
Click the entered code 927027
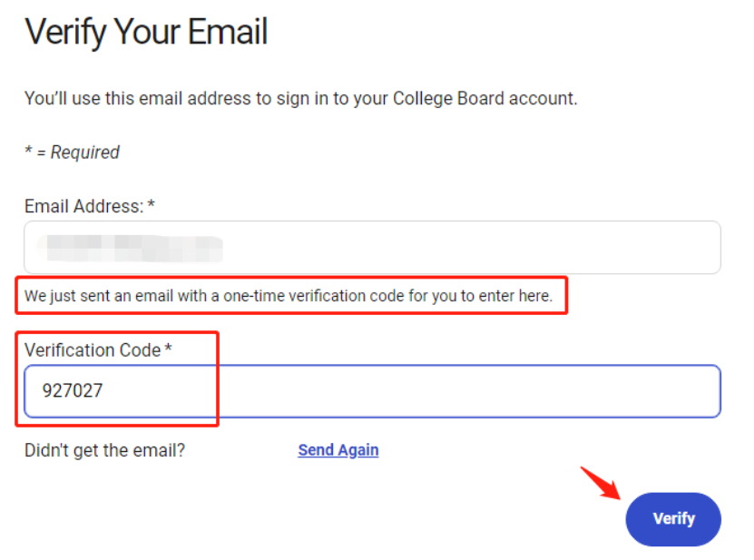coord(73,391)
